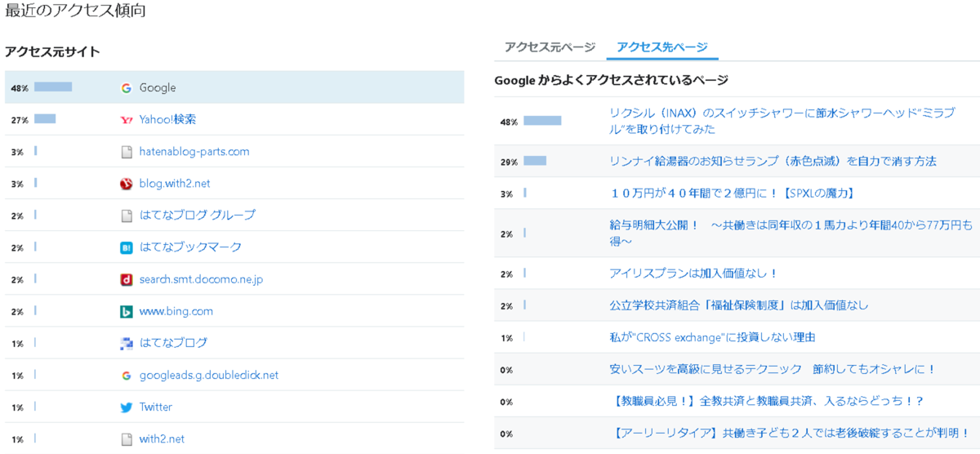Click the Twitter bird icon
The image size is (980, 454).
(126, 407)
